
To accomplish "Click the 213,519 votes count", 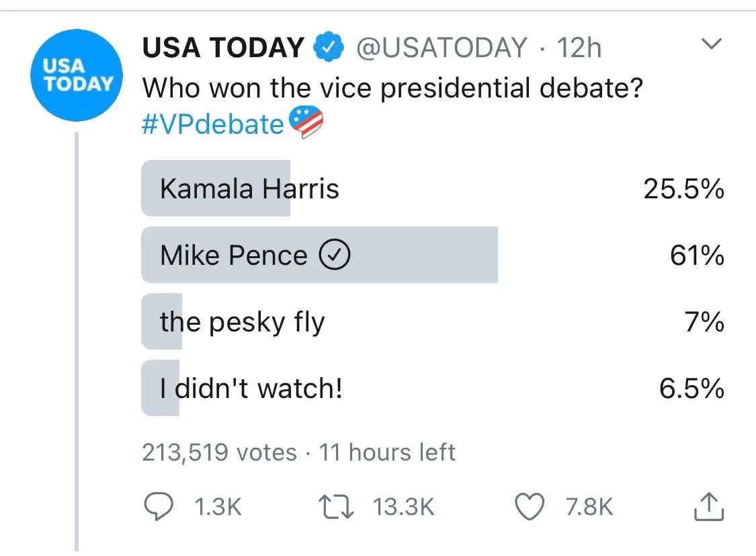I will coord(219,452).
